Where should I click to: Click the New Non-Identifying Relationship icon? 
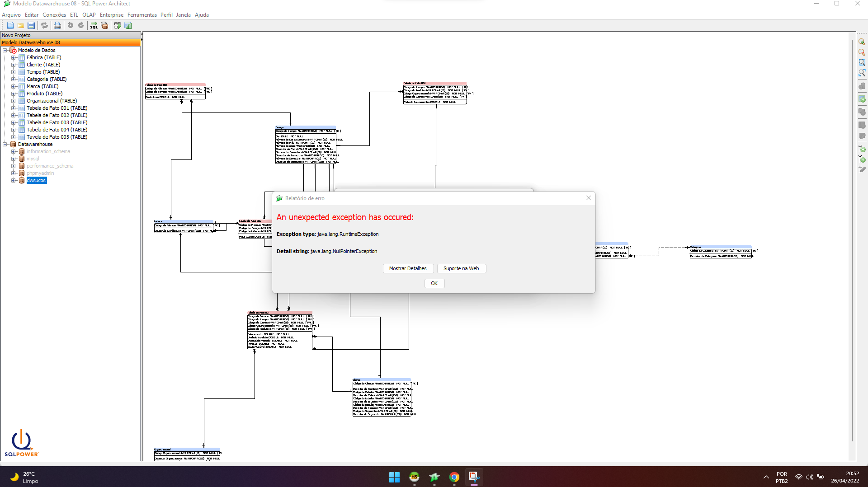point(862,149)
